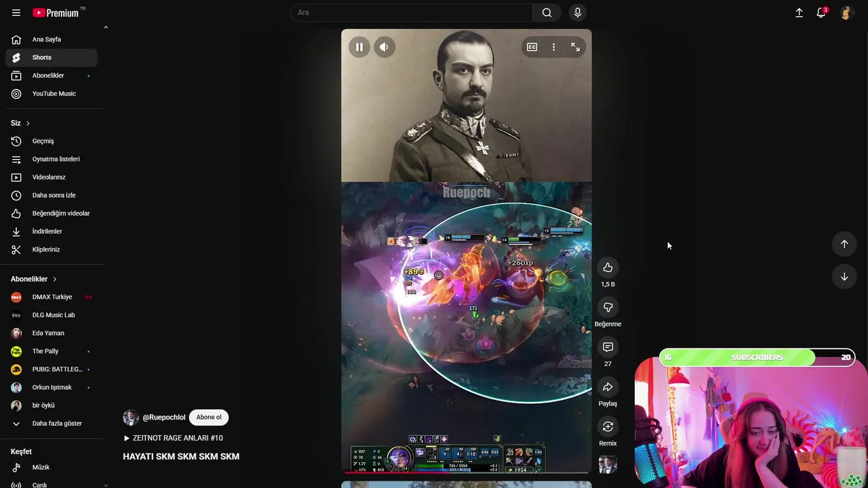868x488 pixels.
Task: Open Klipleriniz
Action: [x=52, y=249]
